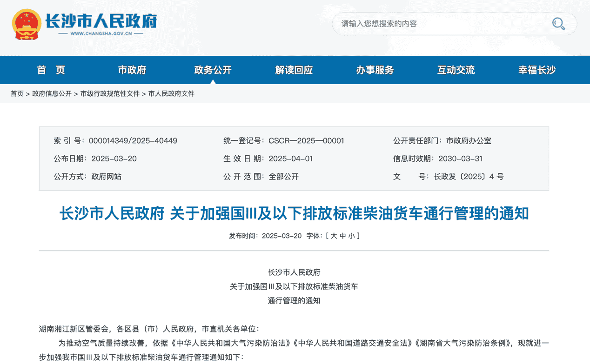Click the WWW.CHANGSHA.GOV.CN text under the logo
Viewport: 590px width, 364px height.
tap(101, 34)
